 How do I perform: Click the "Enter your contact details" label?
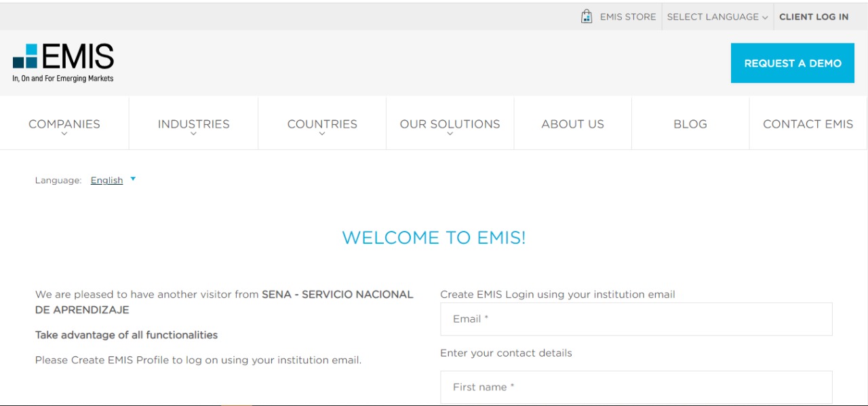pyautogui.click(x=506, y=353)
